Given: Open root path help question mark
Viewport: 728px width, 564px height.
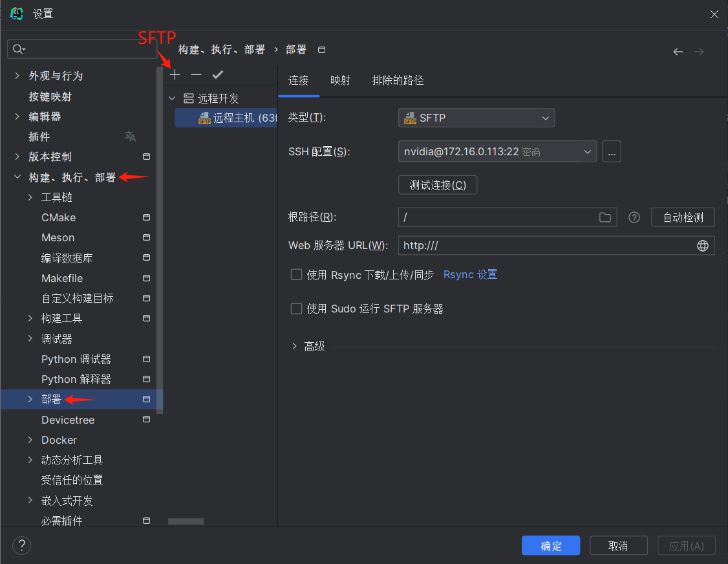Looking at the screenshot, I should (634, 217).
